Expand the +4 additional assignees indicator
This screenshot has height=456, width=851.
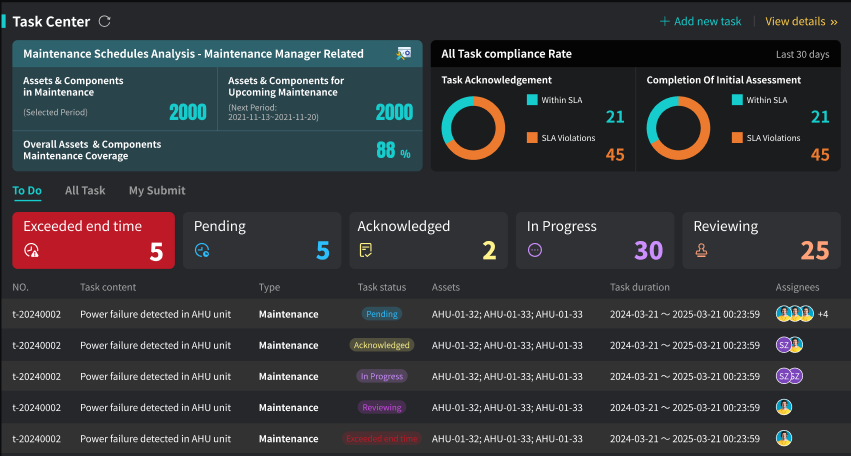823,314
